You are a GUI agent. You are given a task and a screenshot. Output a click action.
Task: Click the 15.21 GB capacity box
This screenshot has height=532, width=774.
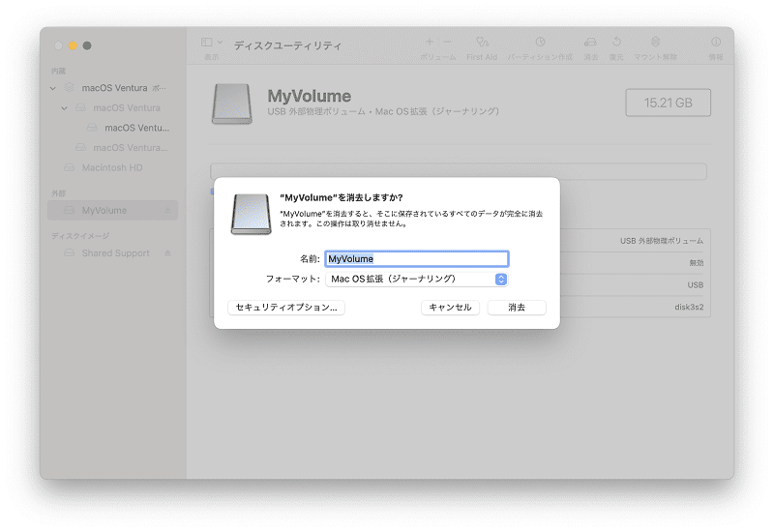pyautogui.click(x=668, y=103)
